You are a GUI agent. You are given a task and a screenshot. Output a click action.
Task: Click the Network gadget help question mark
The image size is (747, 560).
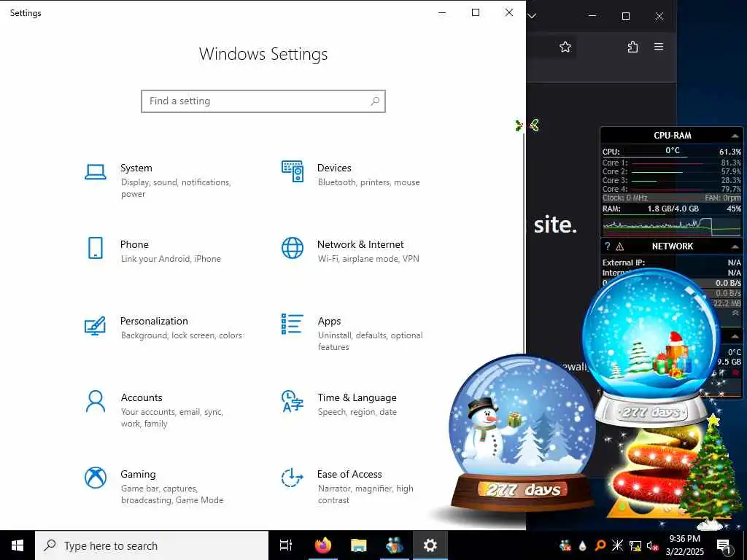[607, 246]
